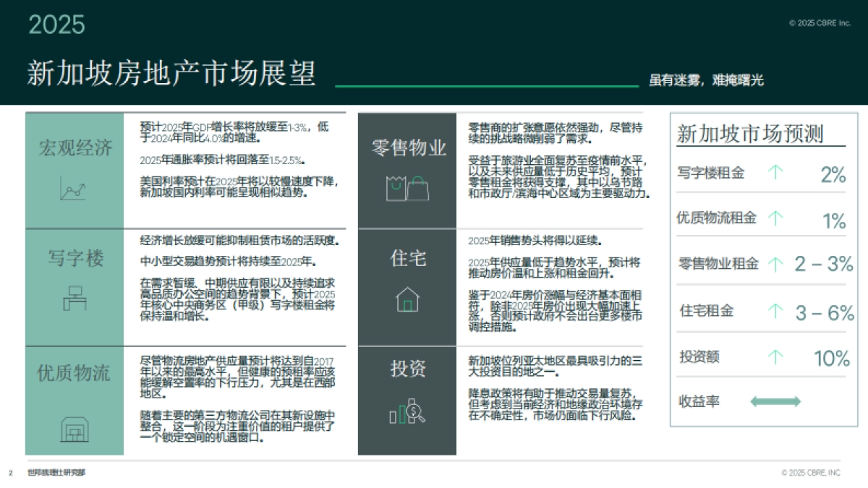
Task: Click the up arrow next to 写字楼租金
Action: (776, 171)
